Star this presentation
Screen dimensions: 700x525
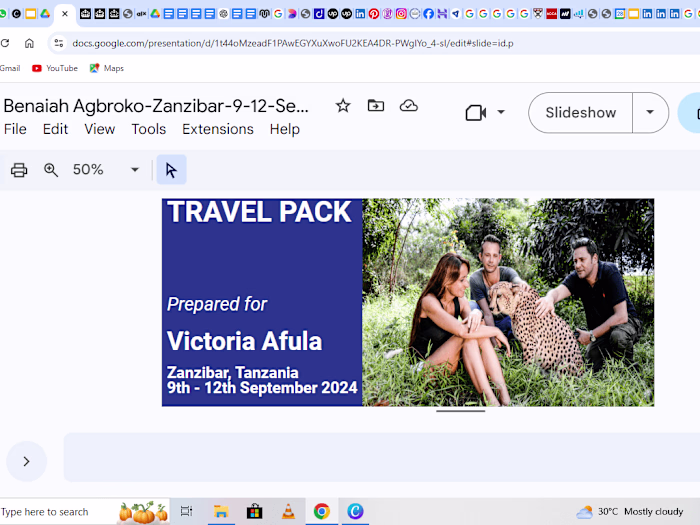343,106
